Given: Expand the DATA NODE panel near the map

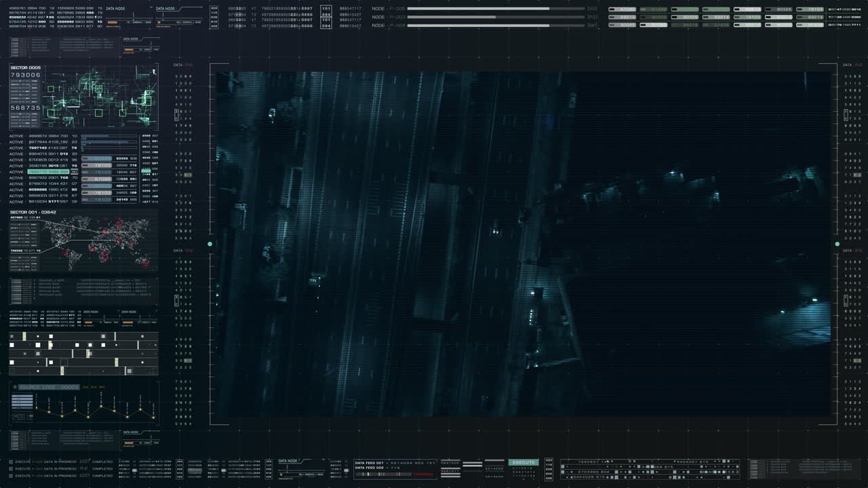Looking at the screenshot, I should pos(136,40).
